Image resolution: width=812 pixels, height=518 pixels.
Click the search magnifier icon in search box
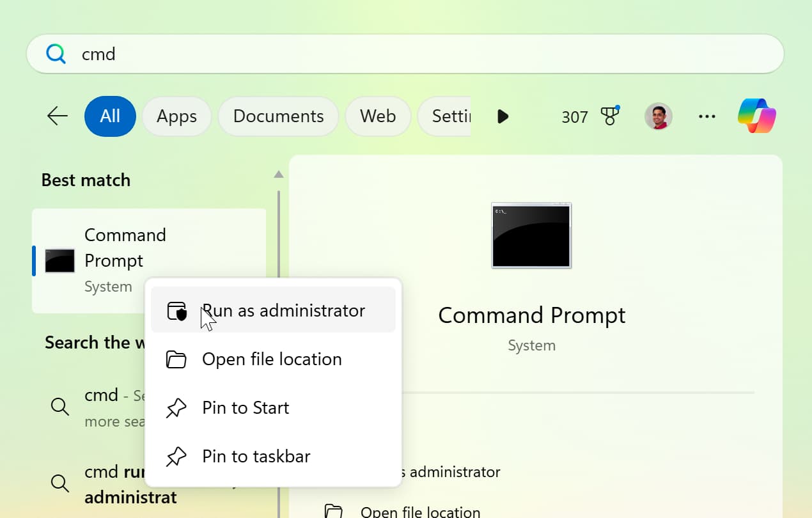pos(56,54)
